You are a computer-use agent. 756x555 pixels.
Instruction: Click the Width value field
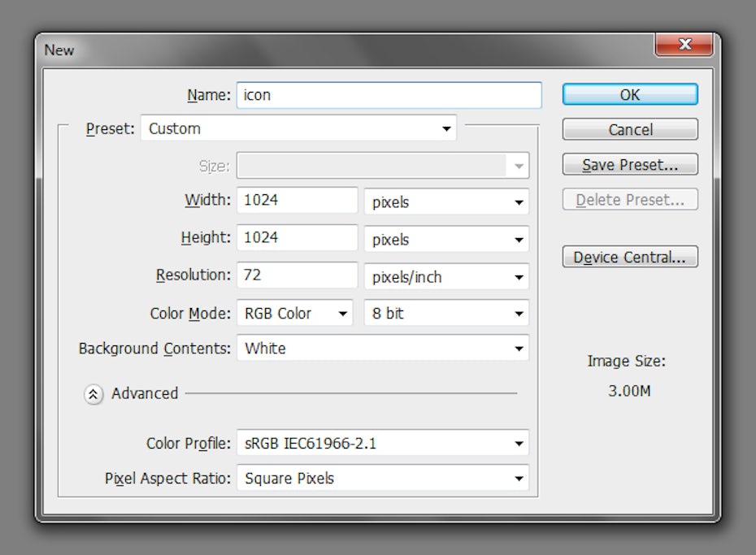pyautogui.click(x=297, y=201)
